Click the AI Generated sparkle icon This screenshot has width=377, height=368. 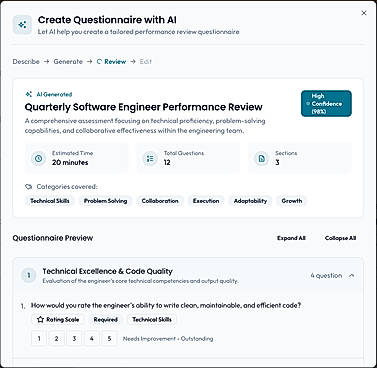29,94
